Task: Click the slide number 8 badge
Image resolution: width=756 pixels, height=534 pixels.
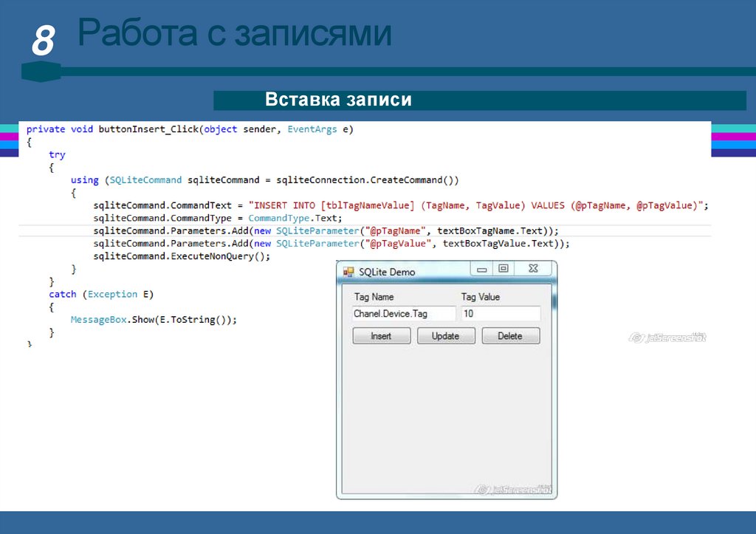Action: [x=42, y=41]
